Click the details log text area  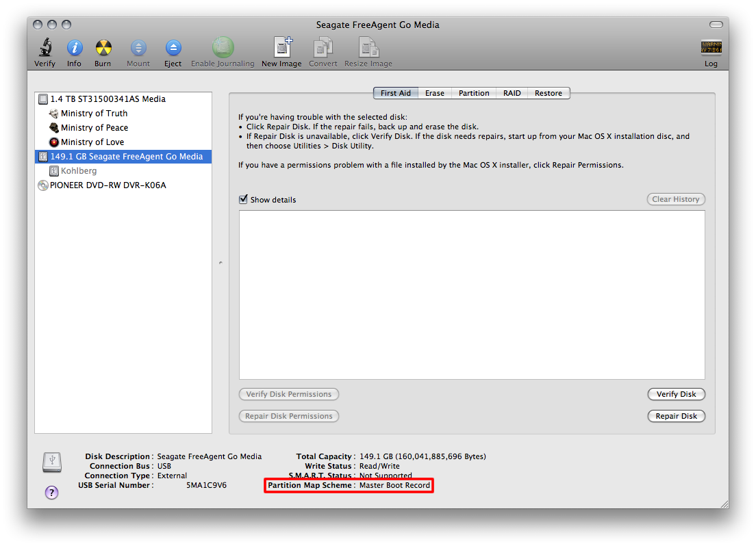click(x=472, y=295)
